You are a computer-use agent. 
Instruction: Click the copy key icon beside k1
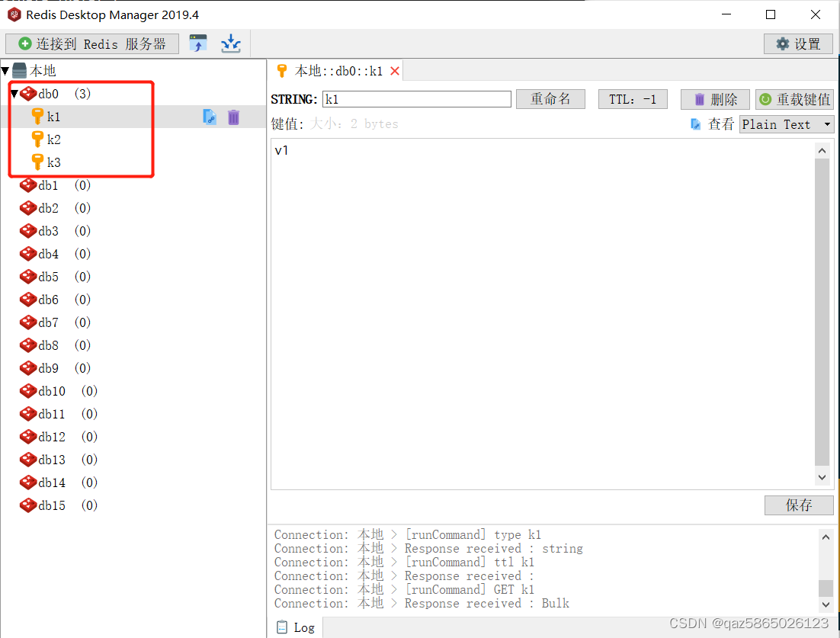click(210, 117)
